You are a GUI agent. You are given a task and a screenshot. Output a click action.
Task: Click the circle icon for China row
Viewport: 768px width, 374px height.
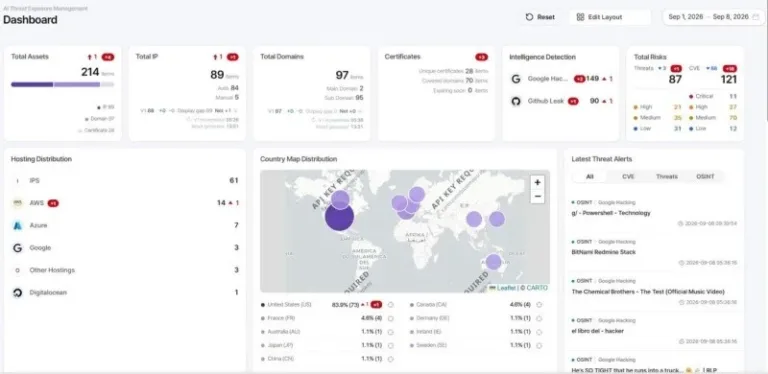pos(390,359)
